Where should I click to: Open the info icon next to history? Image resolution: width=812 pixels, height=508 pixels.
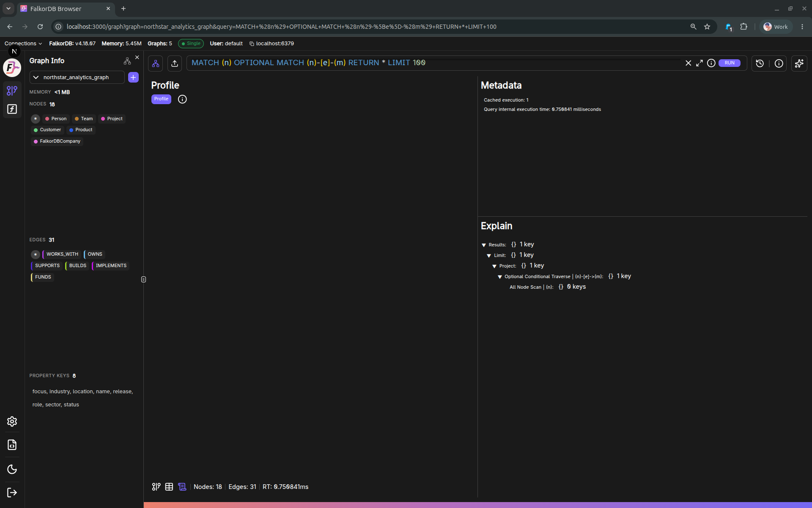pyautogui.click(x=779, y=63)
